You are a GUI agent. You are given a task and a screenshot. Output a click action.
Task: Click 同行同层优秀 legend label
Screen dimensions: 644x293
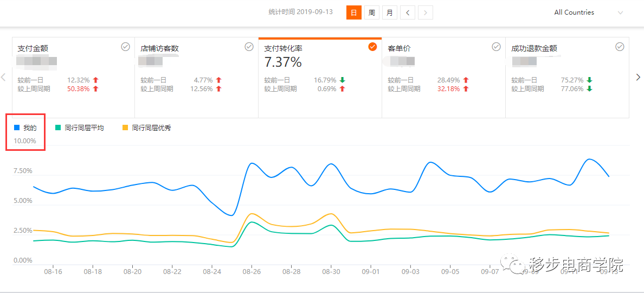(151, 128)
